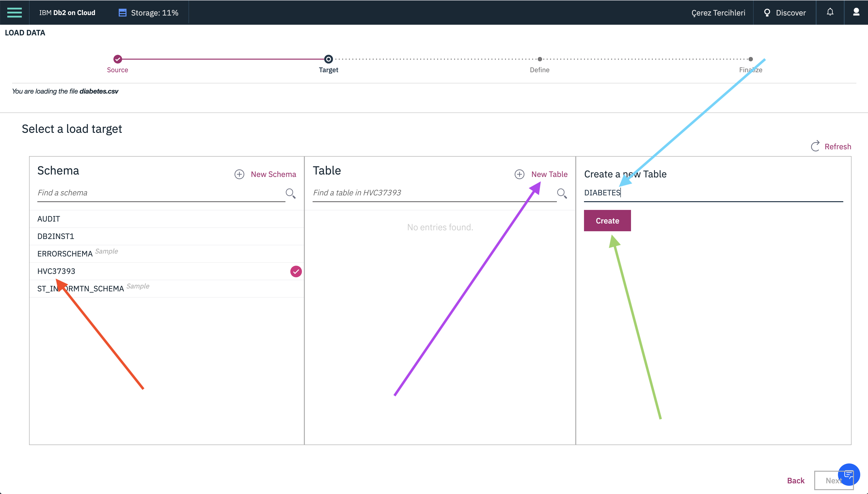
Task: Click the Storage usage icon
Action: pos(122,13)
